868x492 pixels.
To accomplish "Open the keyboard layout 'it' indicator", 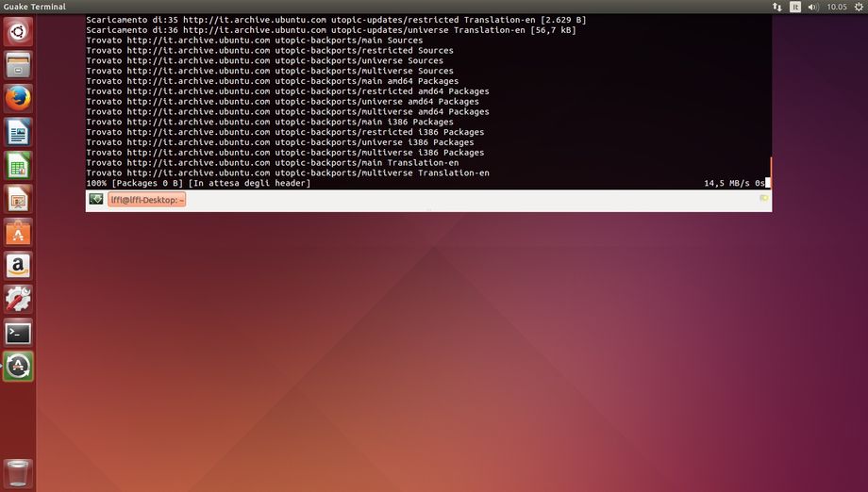I will pyautogui.click(x=795, y=7).
